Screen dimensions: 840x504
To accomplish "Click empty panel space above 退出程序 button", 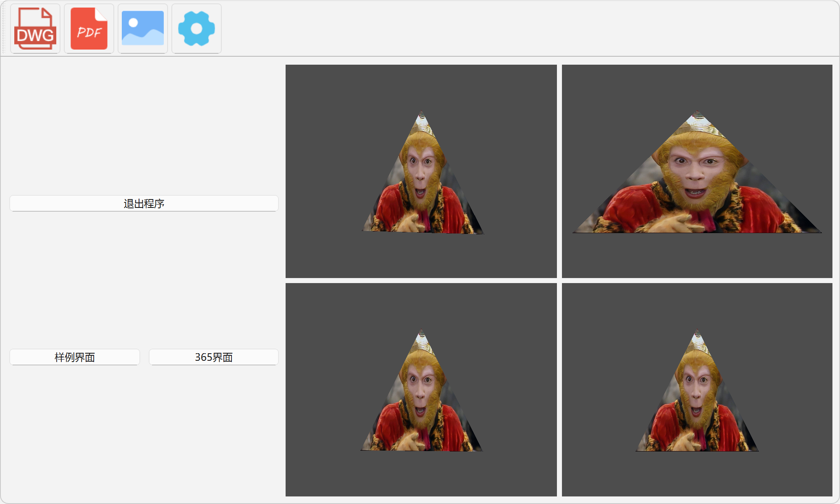I will click(x=144, y=126).
